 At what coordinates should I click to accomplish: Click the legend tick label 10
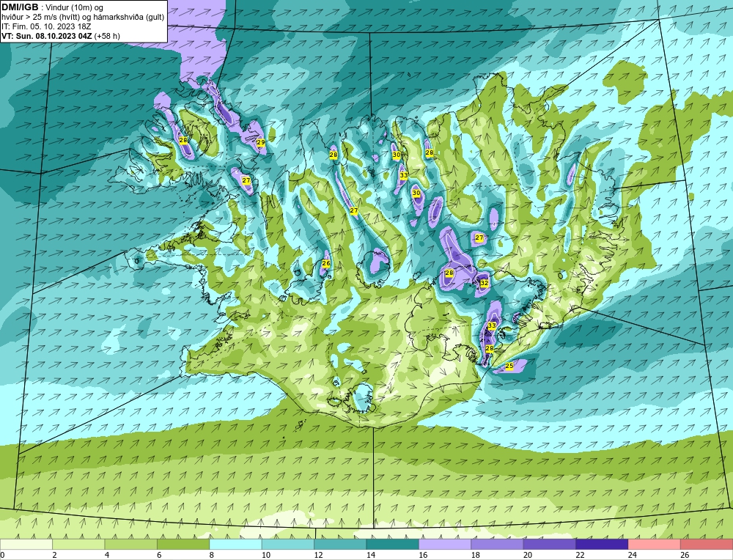point(266,555)
